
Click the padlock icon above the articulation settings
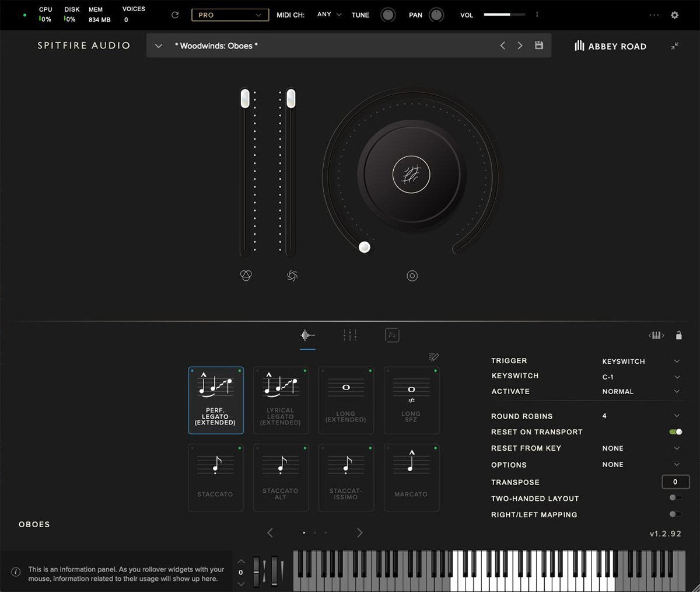tap(678, 335)
